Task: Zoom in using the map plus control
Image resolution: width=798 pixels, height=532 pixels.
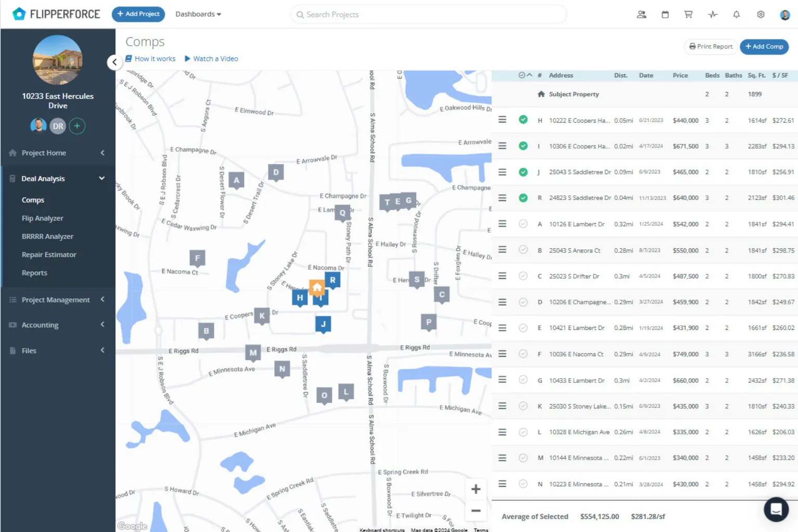Action: pos(475,488)
